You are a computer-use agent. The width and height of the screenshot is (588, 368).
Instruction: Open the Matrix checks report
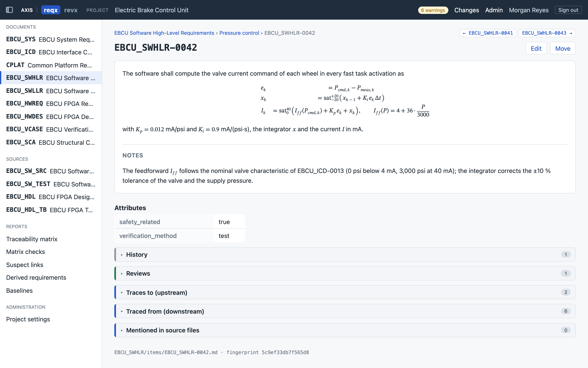[x=51, y=252]
